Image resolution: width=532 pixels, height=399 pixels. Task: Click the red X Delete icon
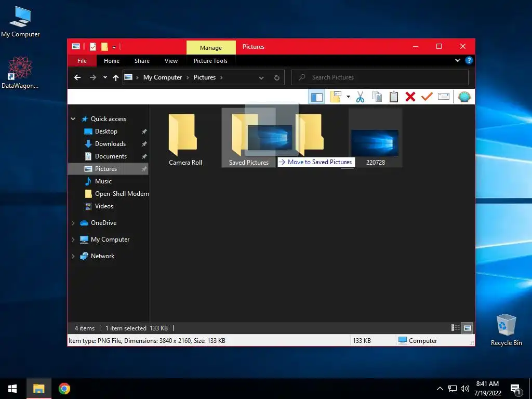click(410, 97)
